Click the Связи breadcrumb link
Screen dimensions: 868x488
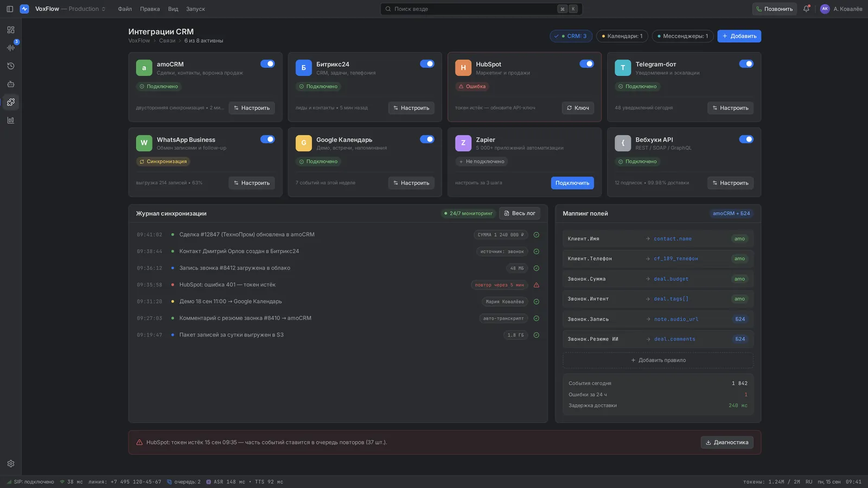[167, 41]
